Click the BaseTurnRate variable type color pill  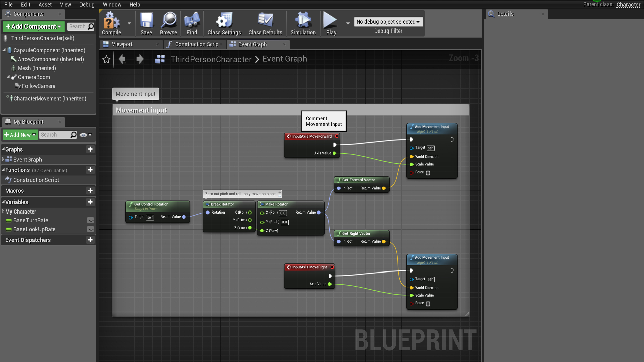click(8, 220)
